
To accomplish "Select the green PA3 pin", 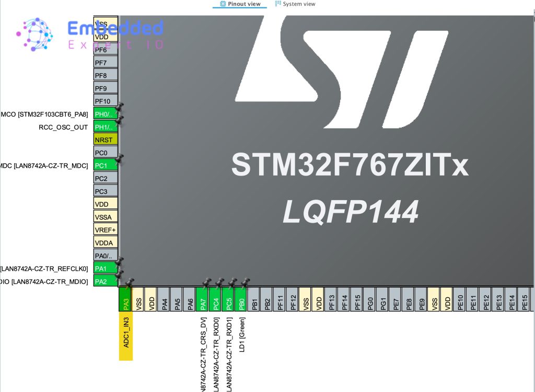I will (125, 300).
